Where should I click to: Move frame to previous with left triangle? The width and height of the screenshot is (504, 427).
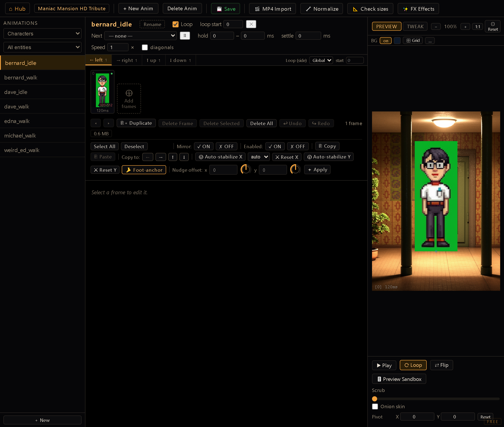96,123
